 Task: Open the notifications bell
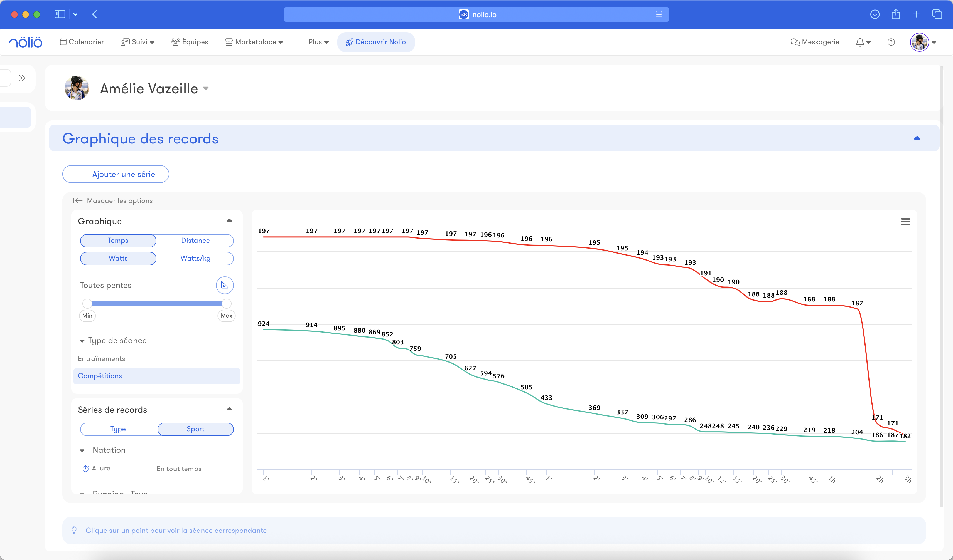860,42
